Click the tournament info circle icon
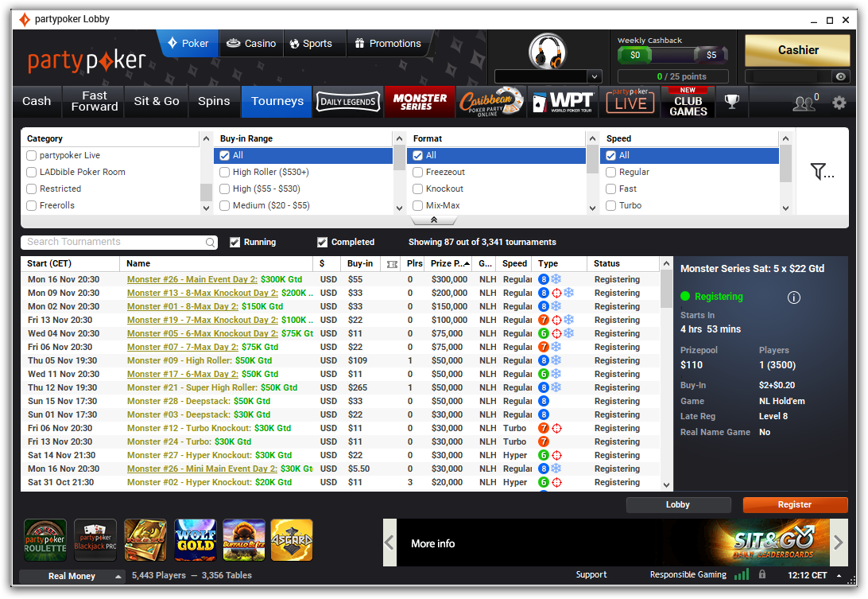Viewport: 868px width, 599px height. coord(793,298)
